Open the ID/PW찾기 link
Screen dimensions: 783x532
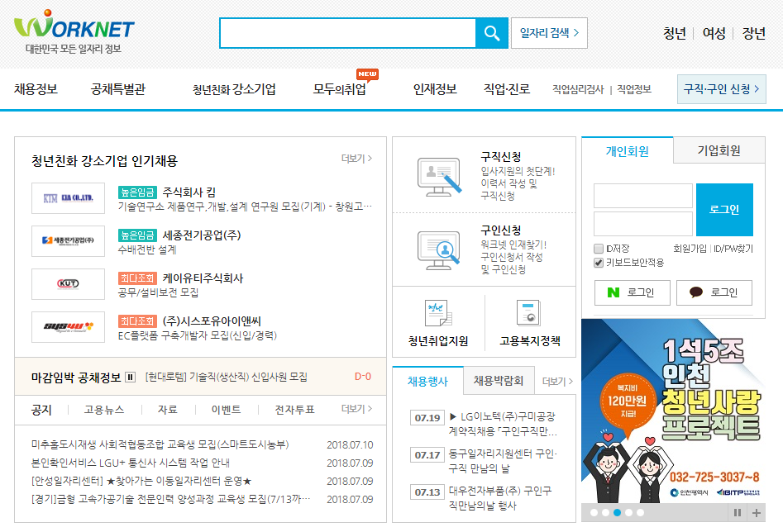(x=733, y=249)
